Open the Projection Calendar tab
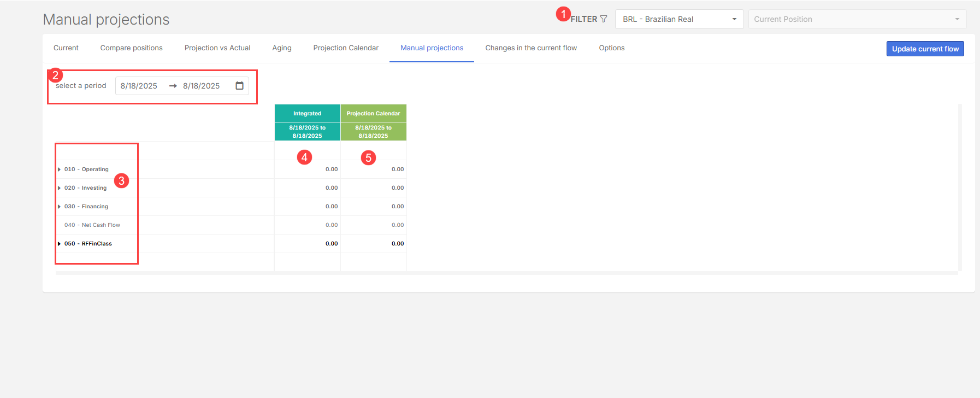This screenshot has width=980, height=398. pos(346,48)
